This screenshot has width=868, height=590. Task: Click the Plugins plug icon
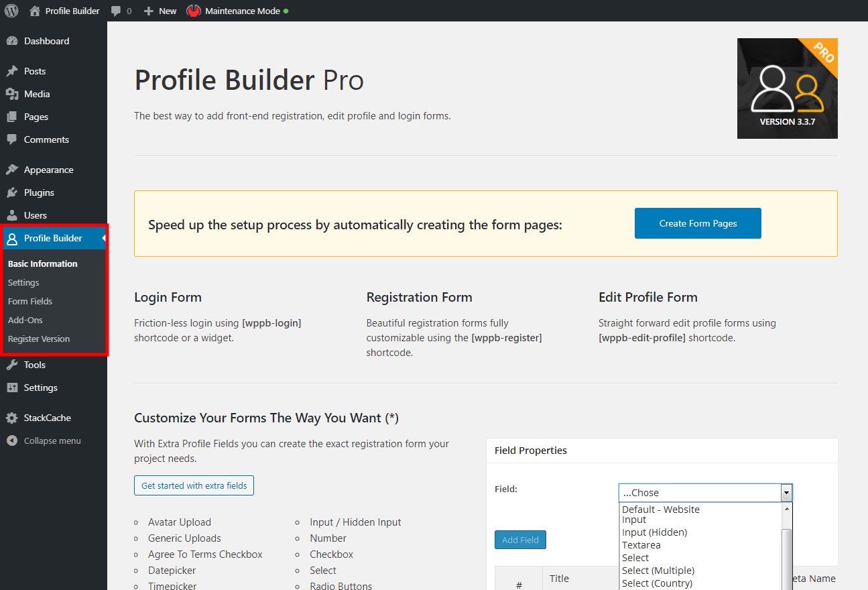tap(12, 192)
